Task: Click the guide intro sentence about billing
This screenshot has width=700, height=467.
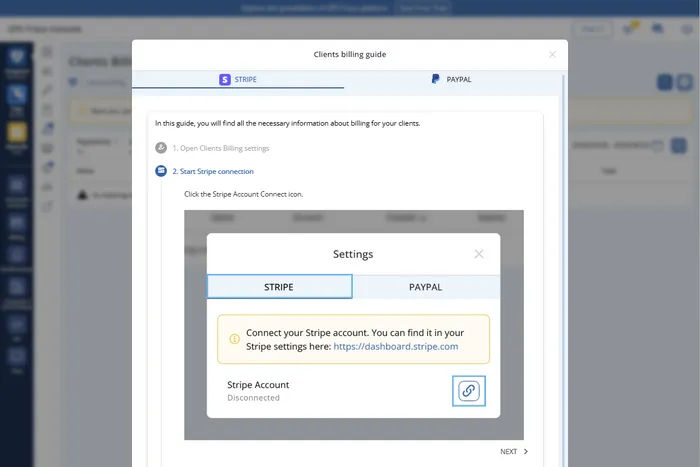Action: point(288,123)
